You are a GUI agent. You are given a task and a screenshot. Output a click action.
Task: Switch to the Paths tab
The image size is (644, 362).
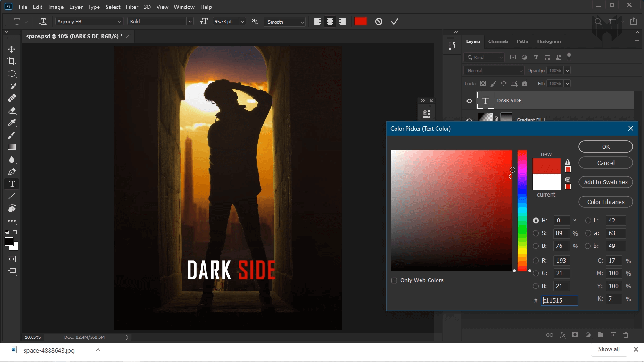point(522,41)
